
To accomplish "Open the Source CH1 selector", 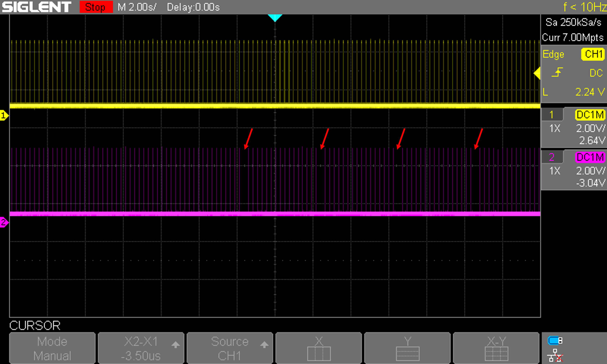I will coord(230,348).
